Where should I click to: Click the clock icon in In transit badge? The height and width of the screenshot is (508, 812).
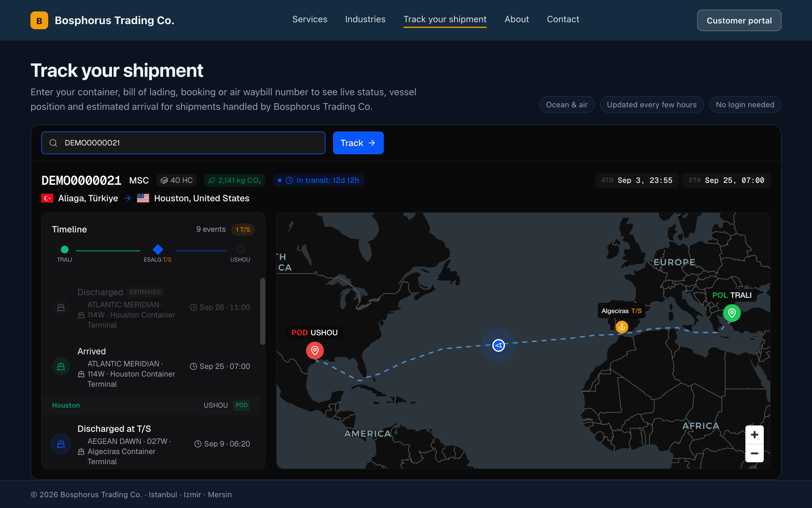point(289,180)
